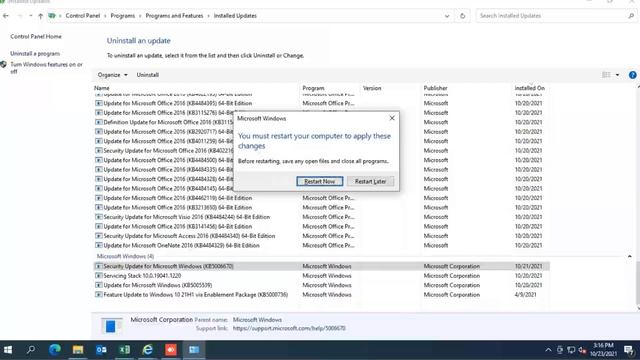Open File Explorer from taskbar
The width and height of the screenshot is (640, 360).
pyautogui.click(x=78, y=350)
